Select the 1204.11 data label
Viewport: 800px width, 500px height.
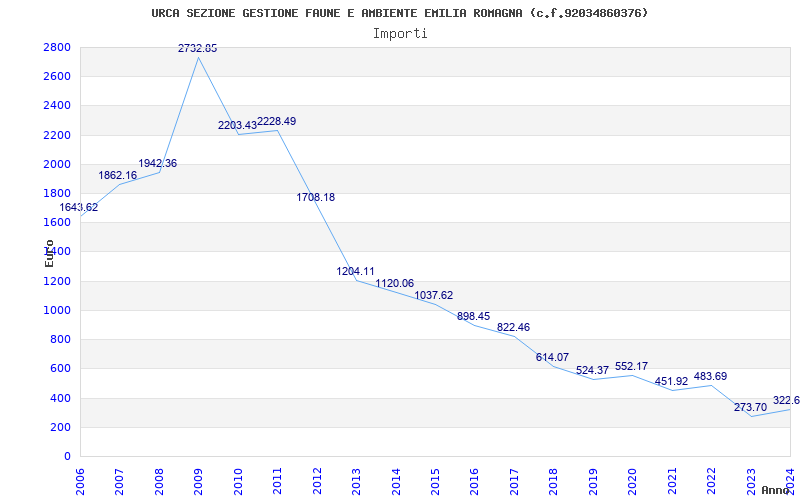pos(355,271)
